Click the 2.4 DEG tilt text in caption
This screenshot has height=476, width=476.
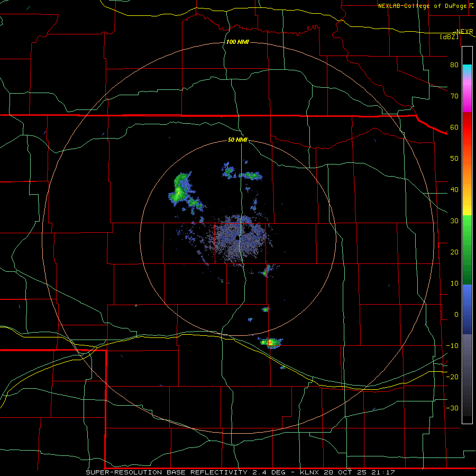pos(268,472)
